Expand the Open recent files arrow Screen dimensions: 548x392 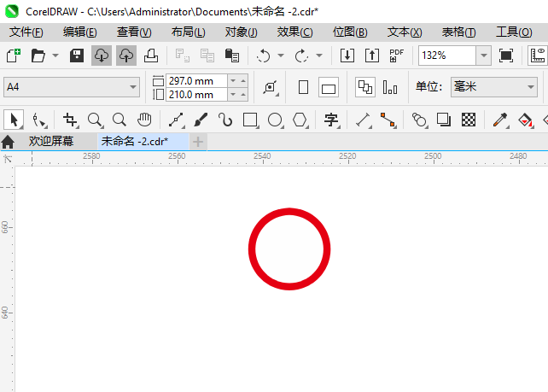point(55,56)
